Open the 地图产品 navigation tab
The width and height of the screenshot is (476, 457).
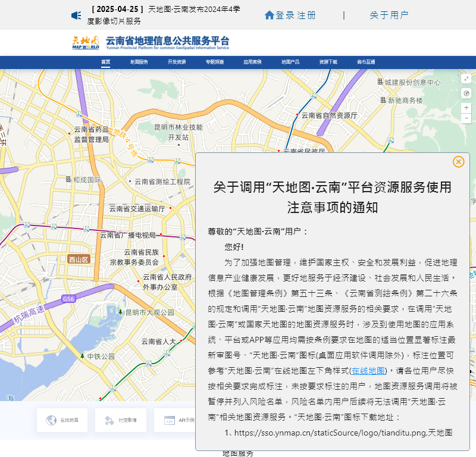(x=290, y=62)
